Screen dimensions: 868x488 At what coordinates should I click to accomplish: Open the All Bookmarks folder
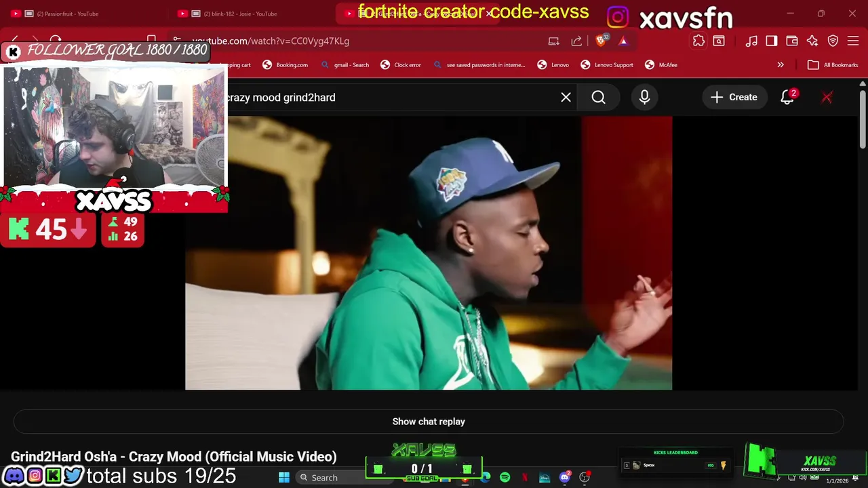click(833, 65)
